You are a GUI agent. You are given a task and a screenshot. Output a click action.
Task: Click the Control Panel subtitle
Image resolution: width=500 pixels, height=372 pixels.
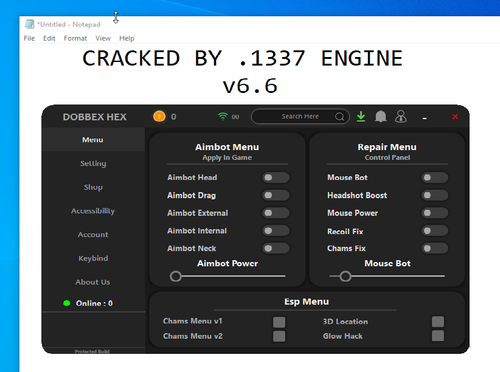point(387,157)
